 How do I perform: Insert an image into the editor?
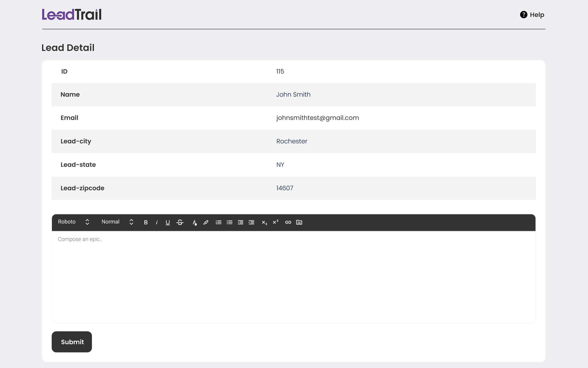click(x=299, y=222)
